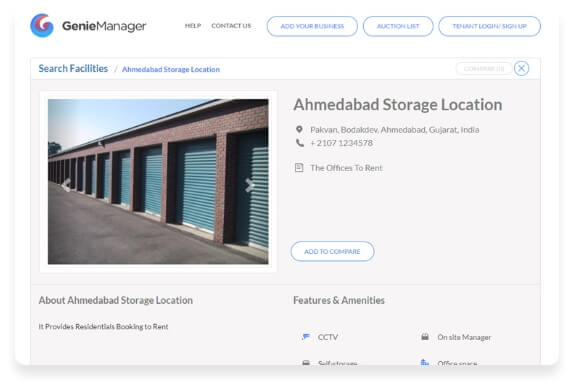Click Ahmedabad Storage Location breadcrumb link
574x390 pixels.
[x=171, y=69]
